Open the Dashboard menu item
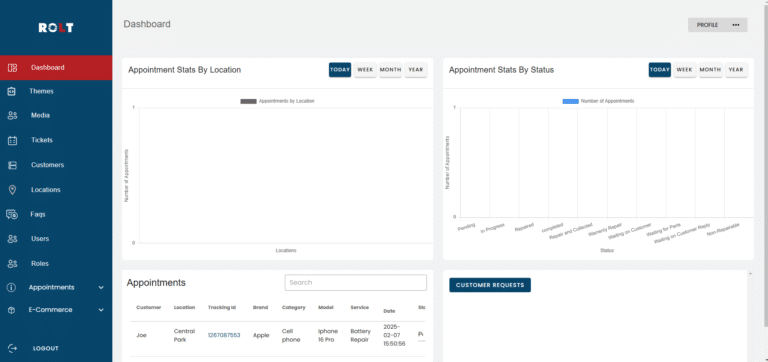This screenshot has height=362, width=768. click(56, 68)
